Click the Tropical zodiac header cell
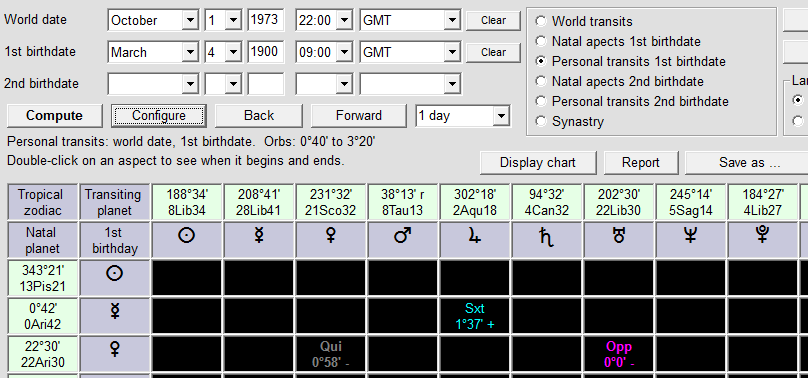 [x=42, y=202]
